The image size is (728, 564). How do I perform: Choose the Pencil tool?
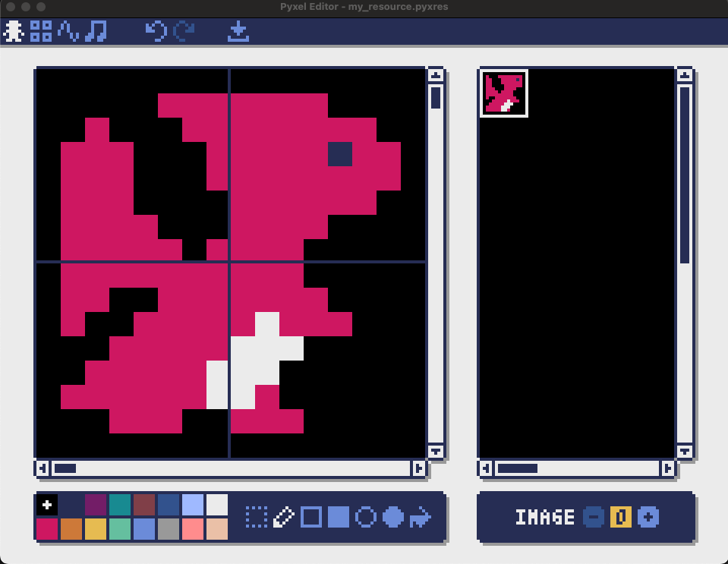(x=284, y=517)
